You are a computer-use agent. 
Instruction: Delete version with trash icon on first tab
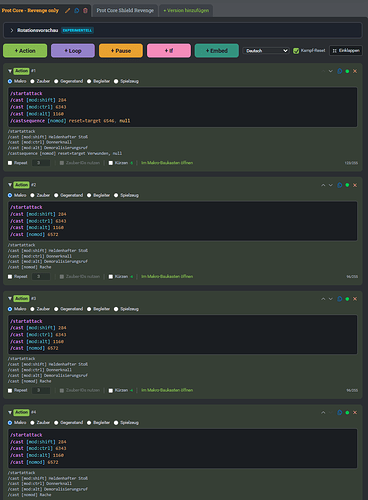(85, 10)
